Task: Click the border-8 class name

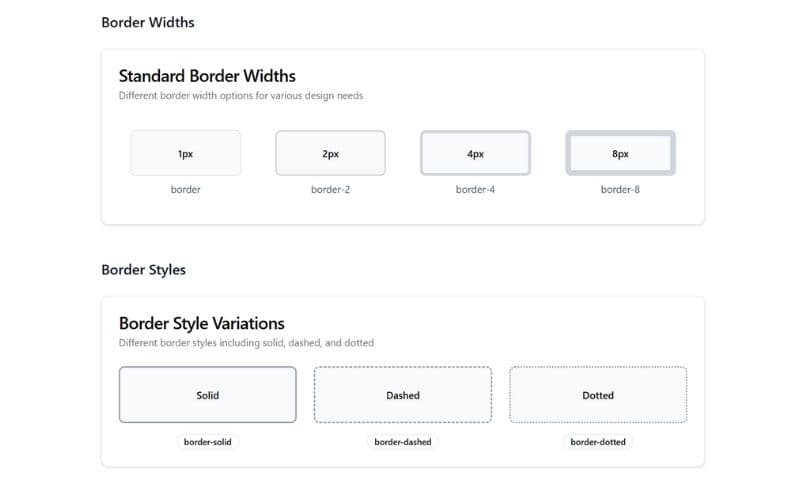Action: (620, 189)
